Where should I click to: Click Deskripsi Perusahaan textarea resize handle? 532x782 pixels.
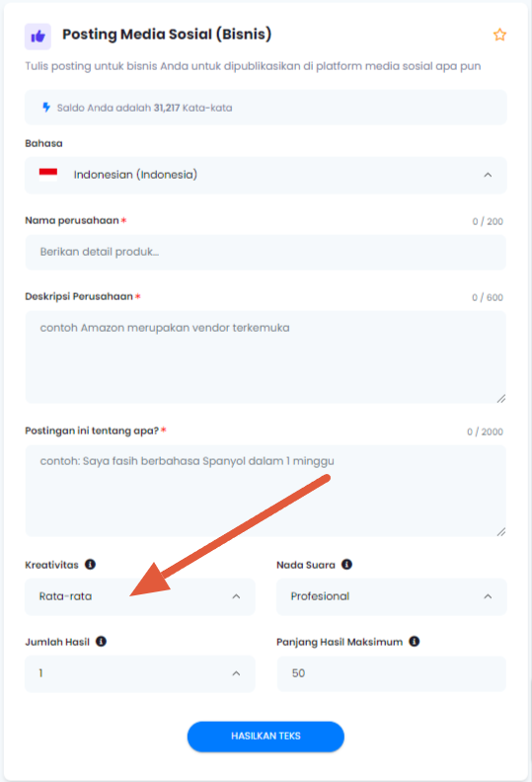(x=501, y=398)
